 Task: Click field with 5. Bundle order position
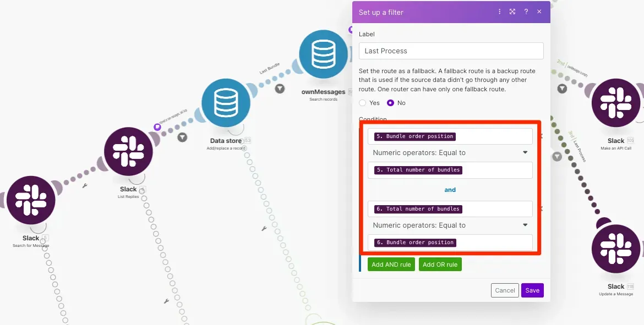click(450, 136)
